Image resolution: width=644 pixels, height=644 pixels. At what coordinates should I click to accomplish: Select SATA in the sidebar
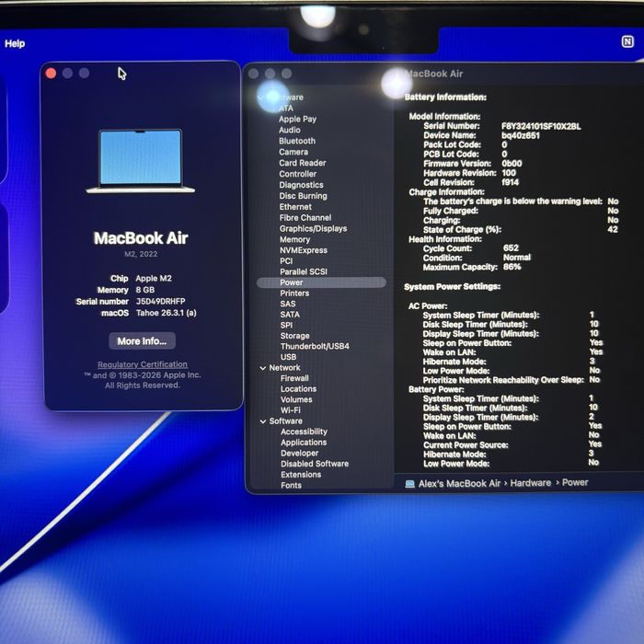click(290, 315)
